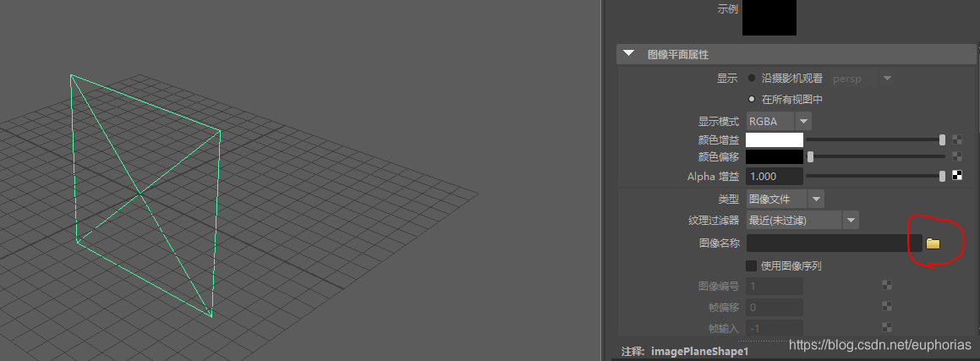Click the white Color Gain swatch
This screenshot has width=980, height=361.
click(x=775, y=139)
